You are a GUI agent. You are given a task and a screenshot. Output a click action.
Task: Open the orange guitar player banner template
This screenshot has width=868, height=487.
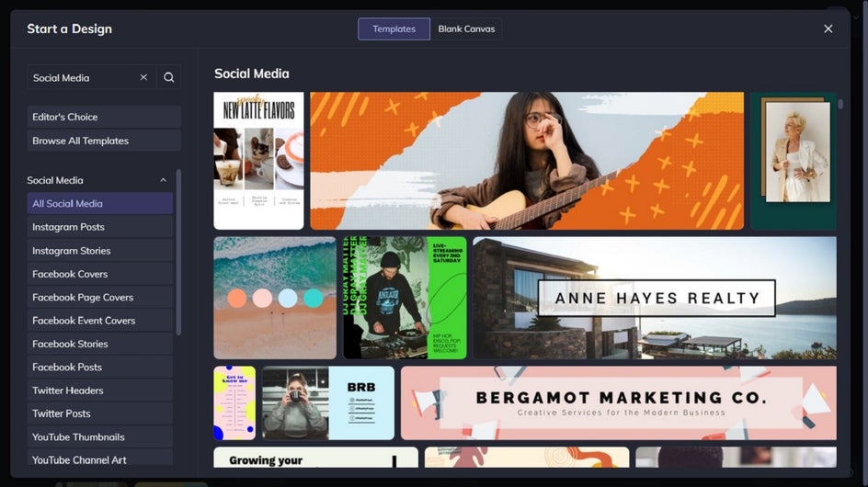[x=527, y=161]
